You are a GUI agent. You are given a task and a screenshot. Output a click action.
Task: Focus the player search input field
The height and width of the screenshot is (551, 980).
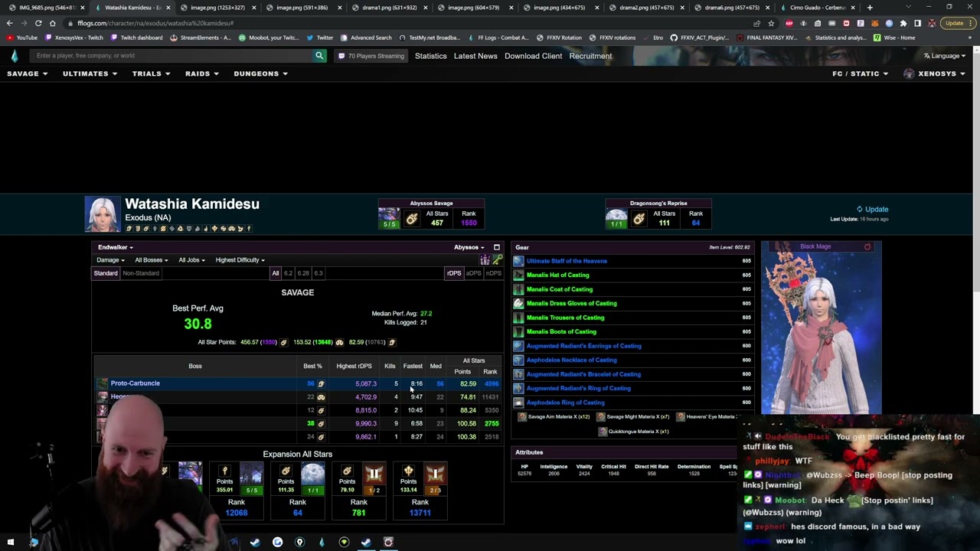pyautogui.click(x=172, y=55)
